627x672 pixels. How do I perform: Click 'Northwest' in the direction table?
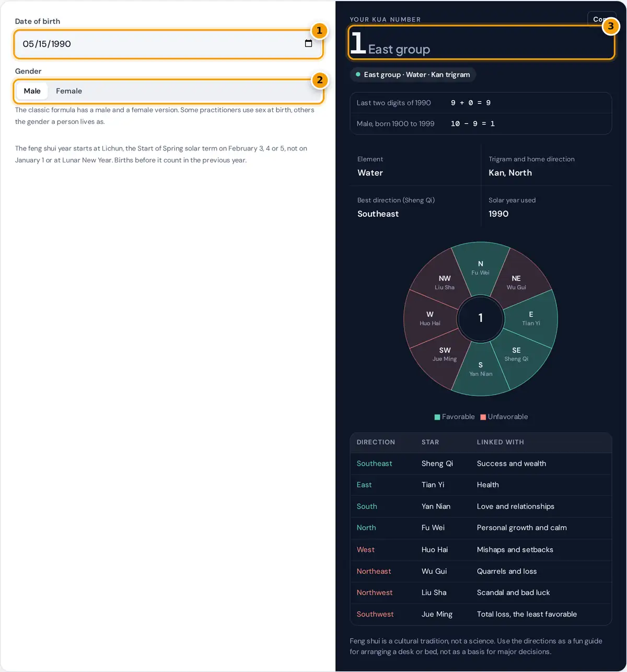(x=375, y=593)
